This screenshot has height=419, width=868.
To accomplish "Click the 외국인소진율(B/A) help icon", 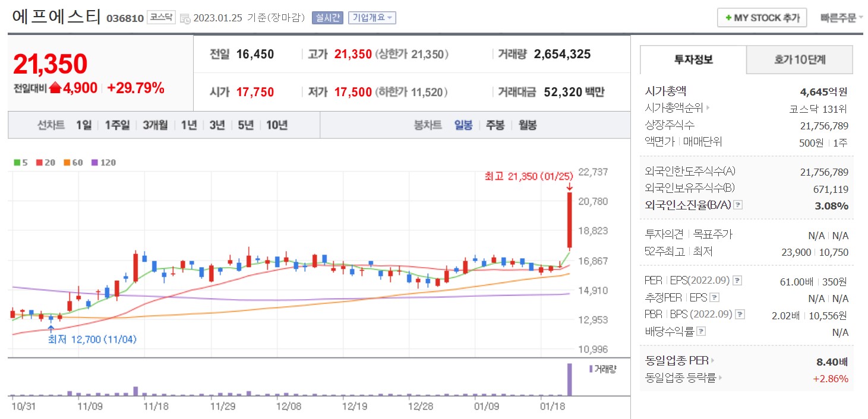I will pyautogui.click(x=737, y=205).
